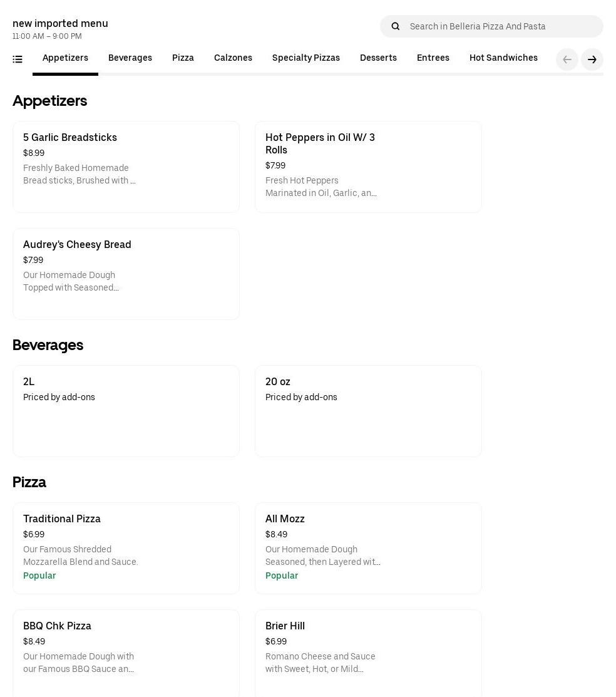Select the Brier Hill pizza
The width and height of the screenshot is (616, 697).
coord(368,651)
